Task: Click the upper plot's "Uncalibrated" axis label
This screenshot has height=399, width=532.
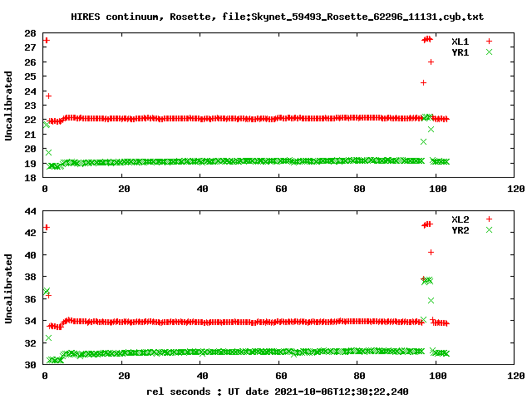Action: (x=8, y=106)
